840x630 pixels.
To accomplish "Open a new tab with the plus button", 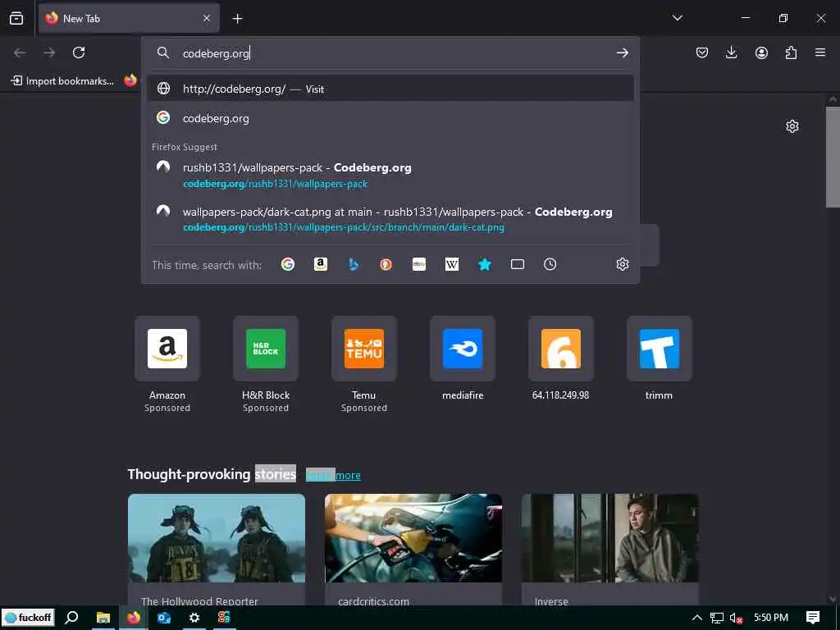I will point(237,19).
